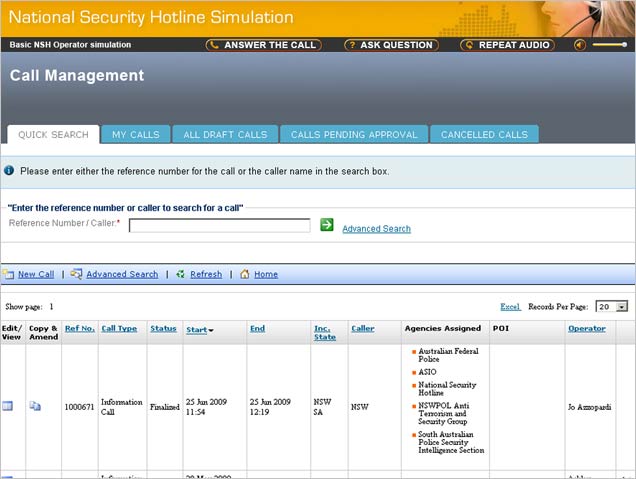Switch to the My Calls tab
The image size is (636, 479).
pos(135,134)
